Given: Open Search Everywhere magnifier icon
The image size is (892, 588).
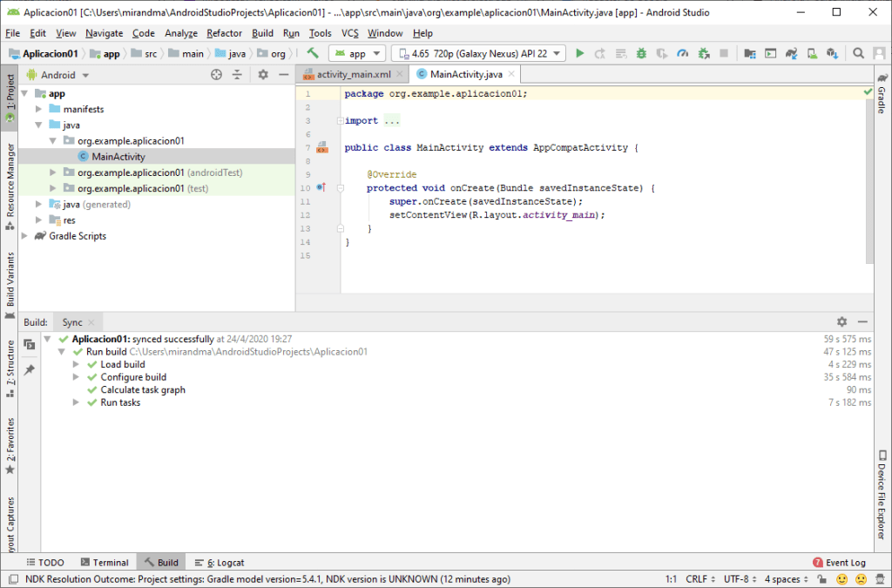Looking at the screenshot, I should pos(858,53).
